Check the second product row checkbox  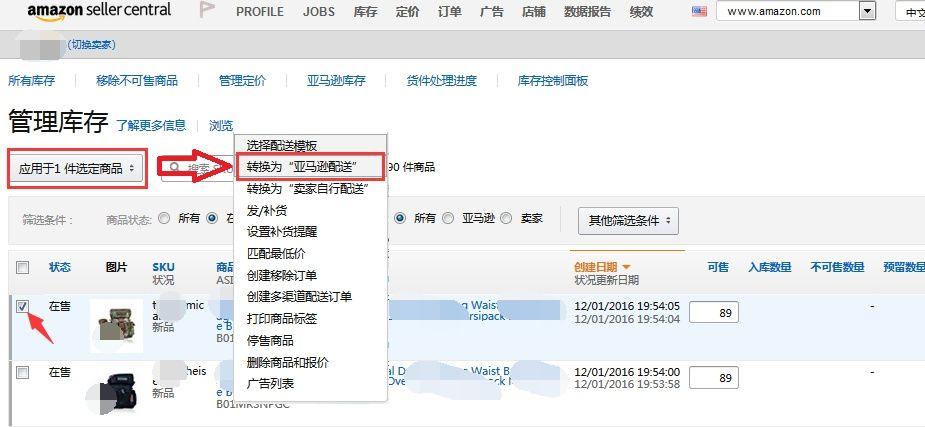pyautogui.click(x=22, y=372)
